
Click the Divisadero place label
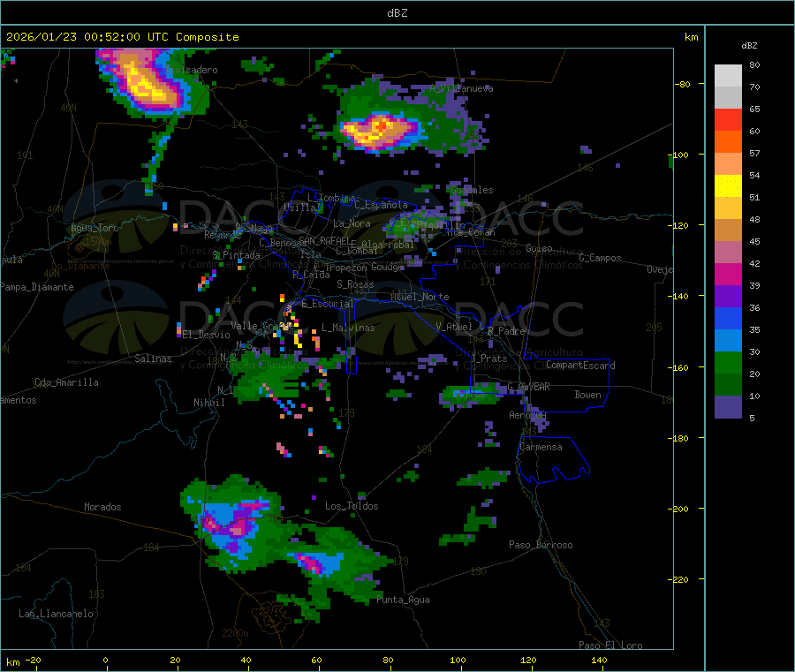click(x=192, y=70)
